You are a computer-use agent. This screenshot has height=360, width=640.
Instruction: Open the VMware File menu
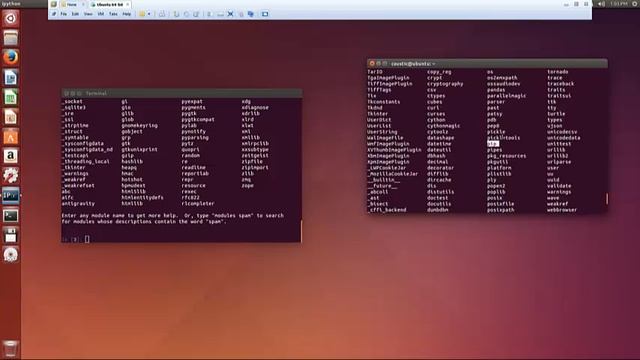pos(64,14)
